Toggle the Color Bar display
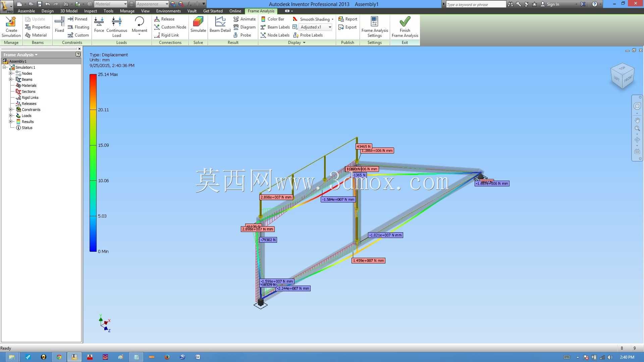 click(272, 19)
